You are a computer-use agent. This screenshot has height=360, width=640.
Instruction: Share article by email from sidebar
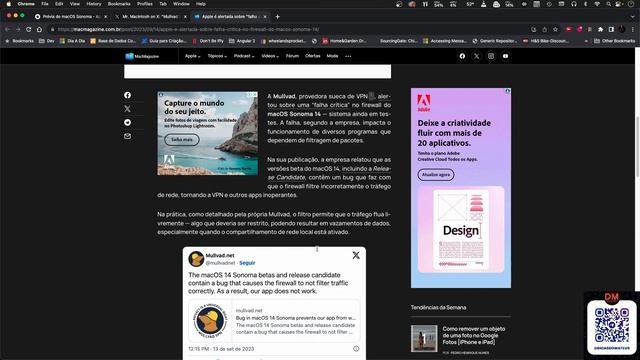coord(127,136)
